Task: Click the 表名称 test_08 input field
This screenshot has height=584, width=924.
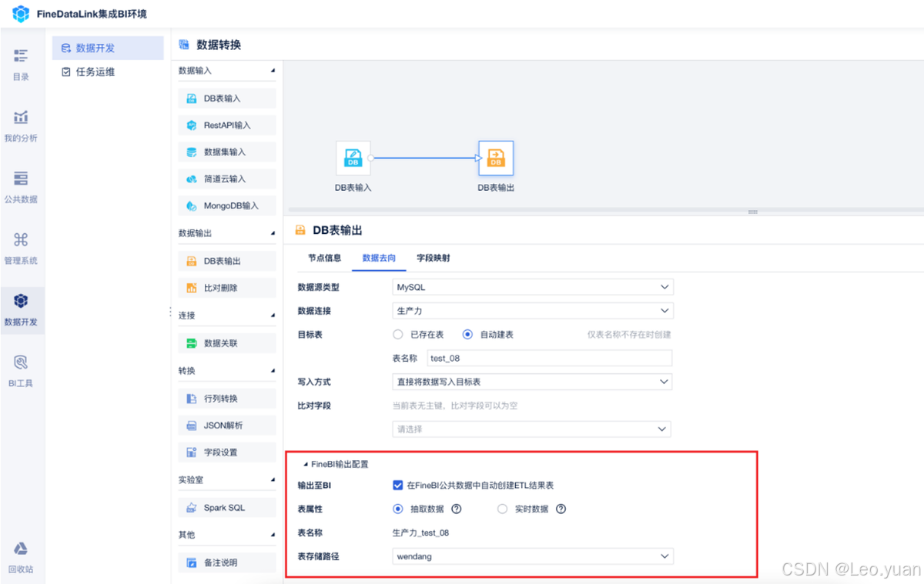Action: click(x=550, y=359)
